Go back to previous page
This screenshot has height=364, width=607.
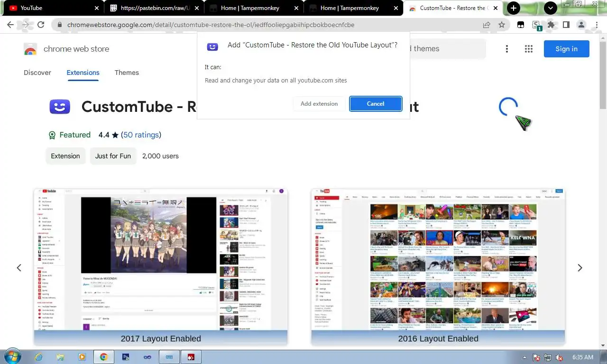coord(10,25)
